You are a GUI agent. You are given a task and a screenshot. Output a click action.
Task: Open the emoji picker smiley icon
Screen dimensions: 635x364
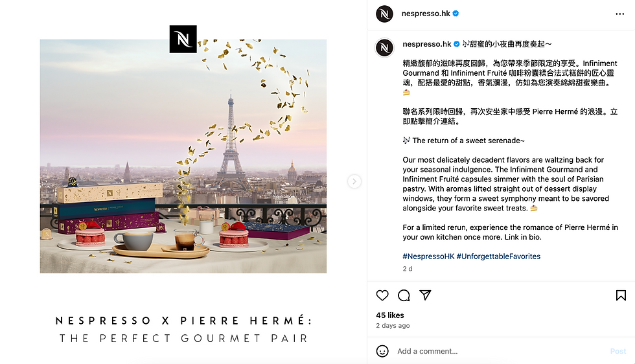coord(382,351)
